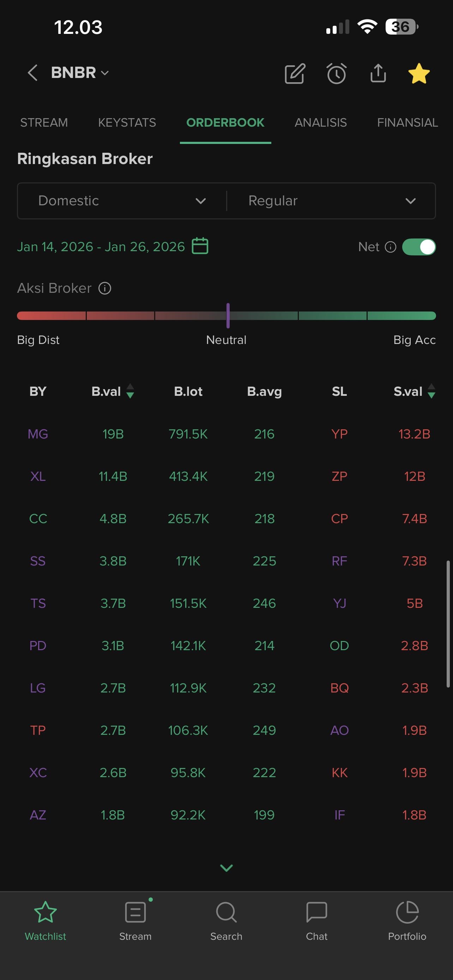Tap the info icon beside Net
This screenshot has height=980, width=453.
[x=391, y=247]
